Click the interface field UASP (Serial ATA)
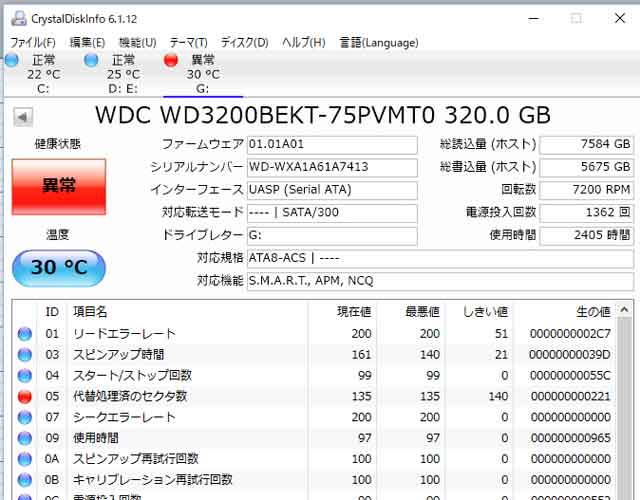 (332, 190)
